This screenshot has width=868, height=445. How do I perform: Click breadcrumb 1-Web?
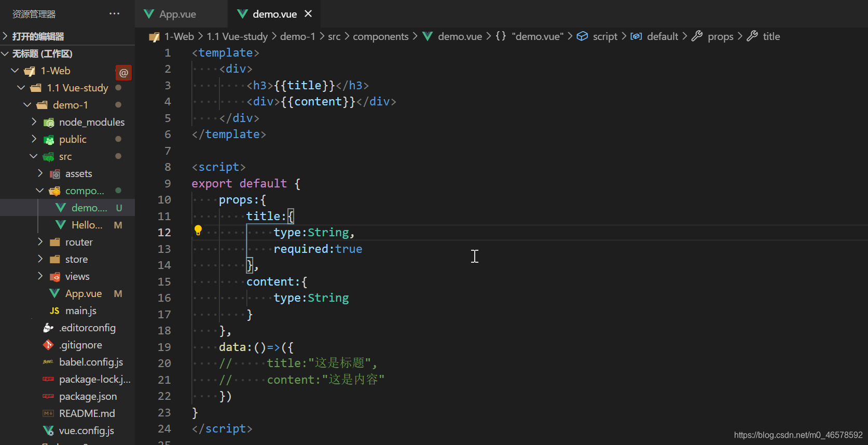[x=179, y=36]
